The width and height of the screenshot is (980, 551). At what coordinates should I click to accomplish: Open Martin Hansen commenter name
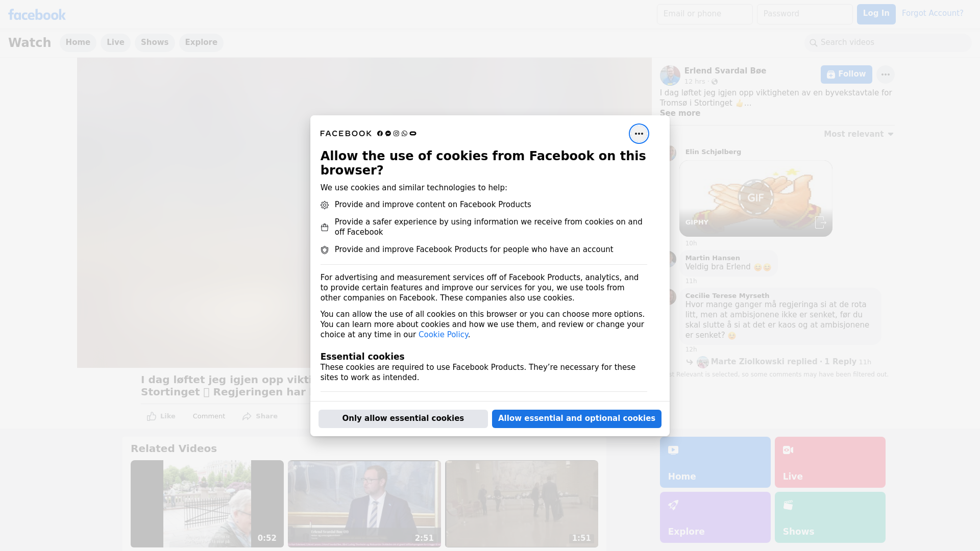point(712,258)
